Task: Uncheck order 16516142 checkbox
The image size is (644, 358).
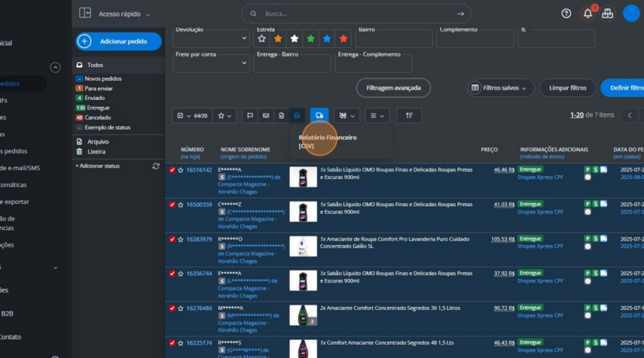Action: (172, 170)
